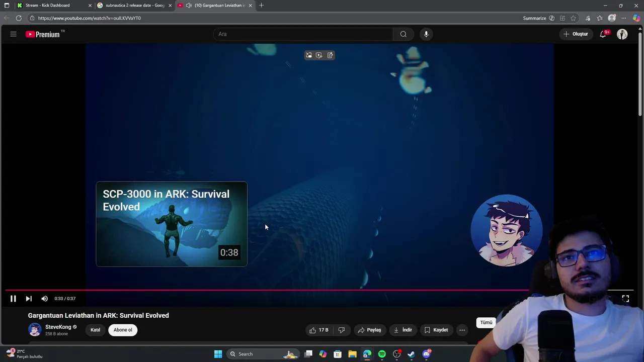Open Spotify from the taskbar
Screen dimensions: 644x362
pos(382,354)
